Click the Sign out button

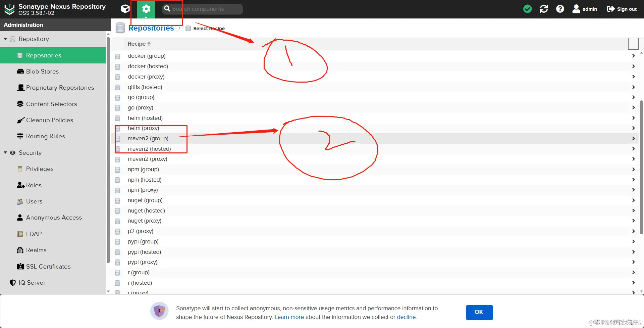[x=622, y=9]
